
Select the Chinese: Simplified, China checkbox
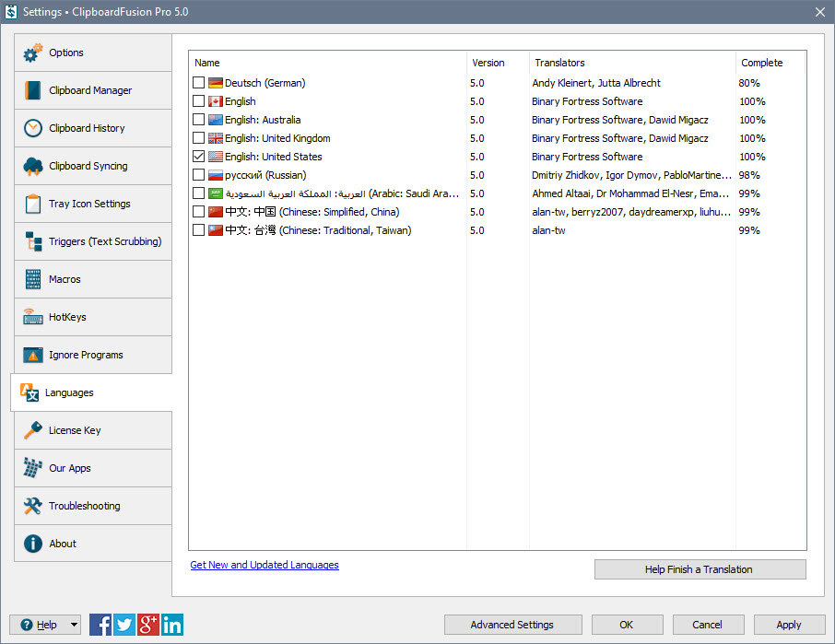199,212
